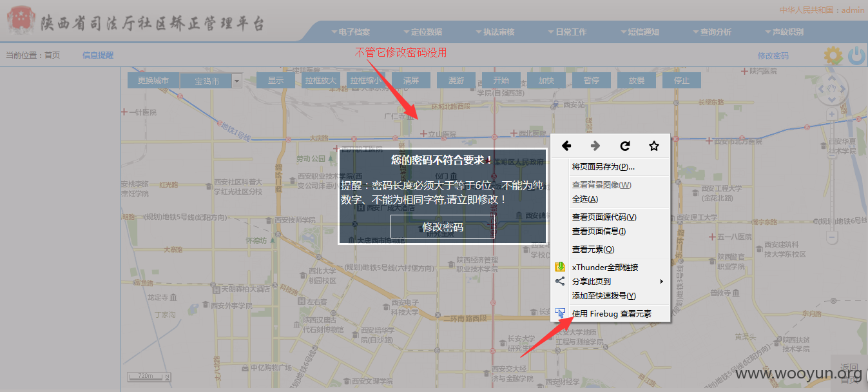Click the 返回首页 button
Screen dimensions: 868x392
click(849, 373)
